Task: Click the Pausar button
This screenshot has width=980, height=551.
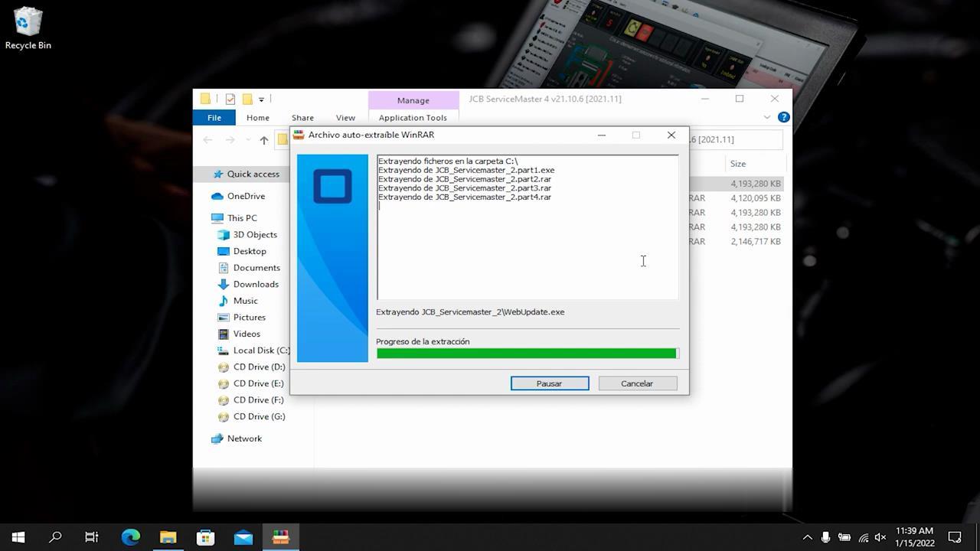Action: (550, 383)
